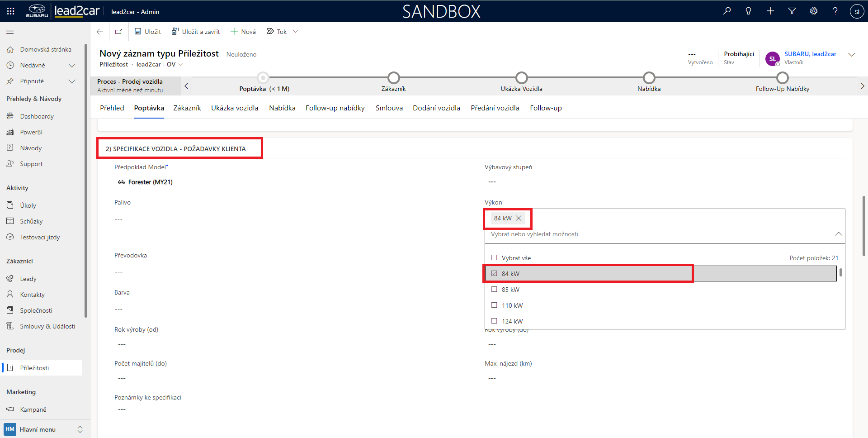
Task: Open the Tok dropdown arrow
Action: tap(296, 32)
